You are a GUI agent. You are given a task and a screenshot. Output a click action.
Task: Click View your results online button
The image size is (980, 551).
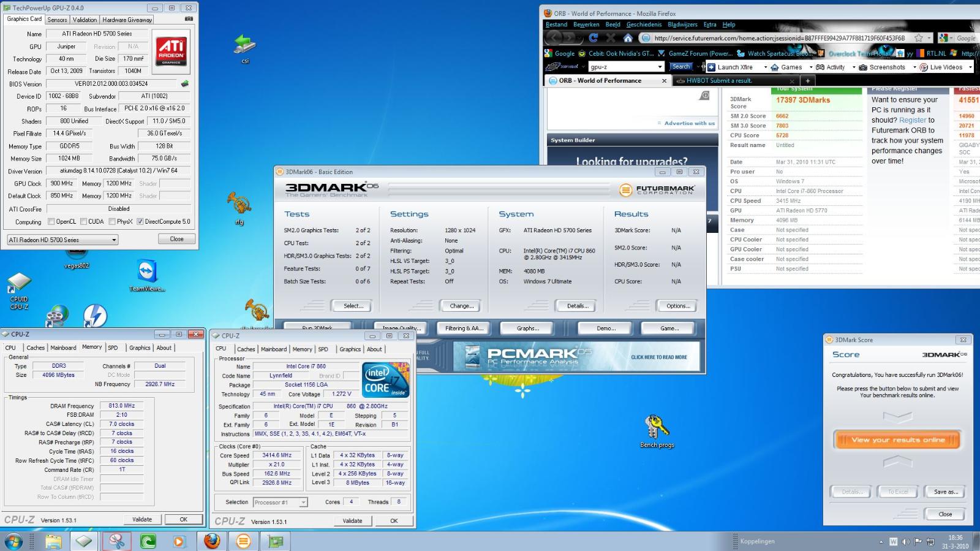897,439
